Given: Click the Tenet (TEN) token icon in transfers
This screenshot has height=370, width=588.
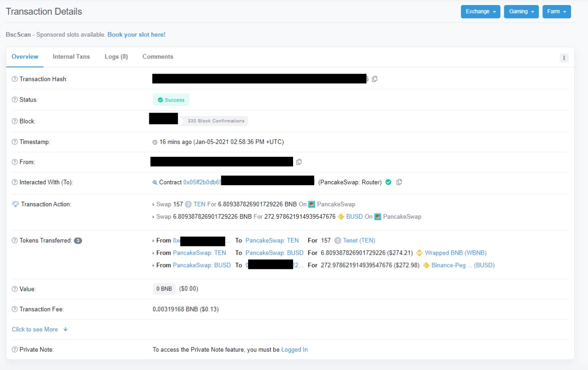Looking at the screenshot, I should [x=338, y=240].
